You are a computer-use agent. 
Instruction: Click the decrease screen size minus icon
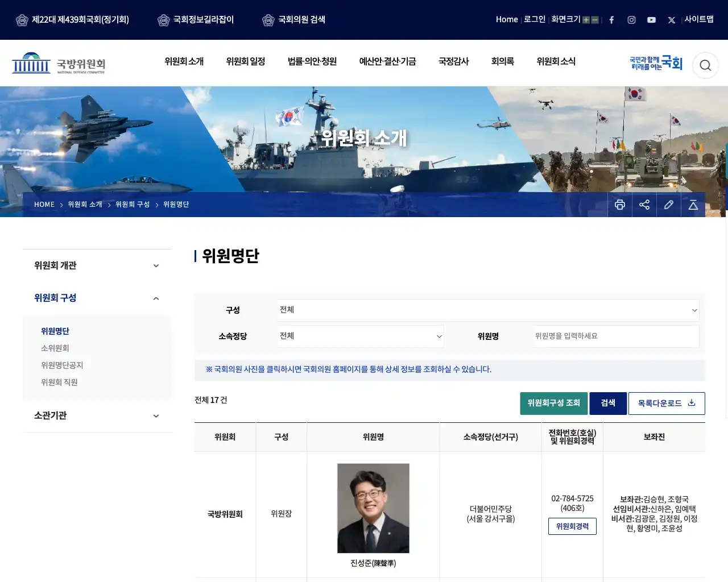point(595,20)
